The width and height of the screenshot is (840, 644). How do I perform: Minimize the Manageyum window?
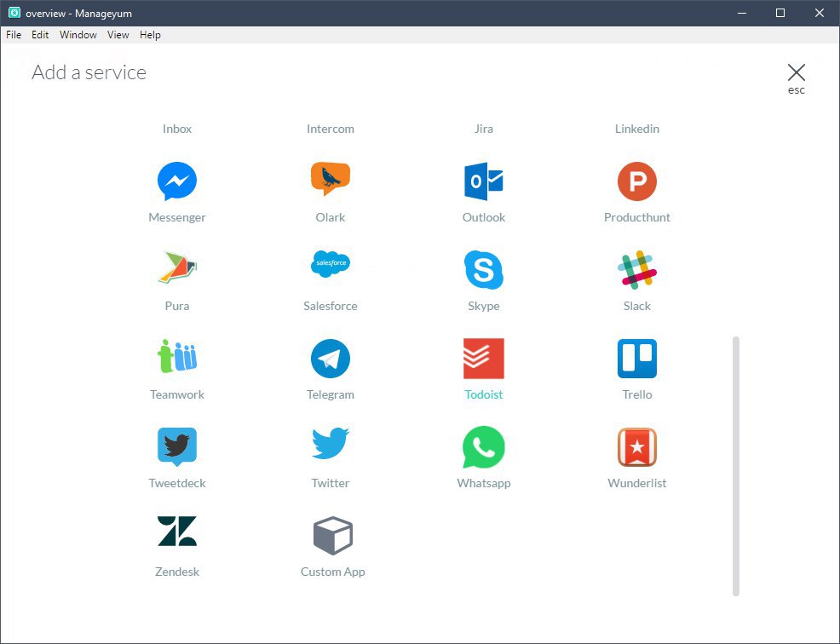coord(742,13)
